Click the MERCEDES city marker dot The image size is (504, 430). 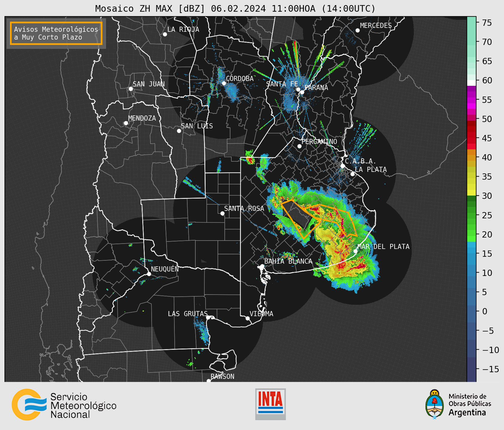pyautogui.click(x=358, y=31)
